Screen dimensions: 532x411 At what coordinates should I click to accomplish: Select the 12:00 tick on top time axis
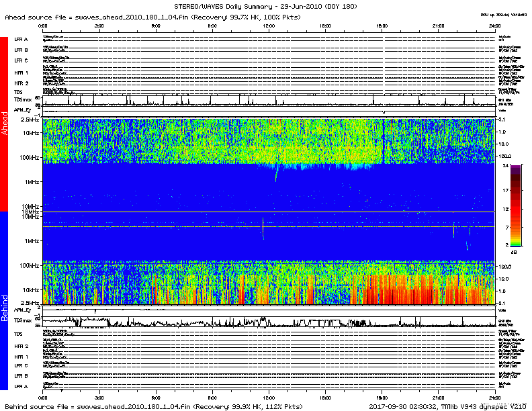click(x=269, y=26)
